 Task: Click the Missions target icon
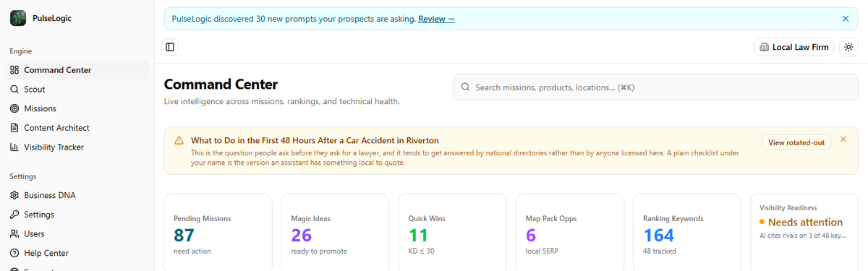[x=14, y=108]
